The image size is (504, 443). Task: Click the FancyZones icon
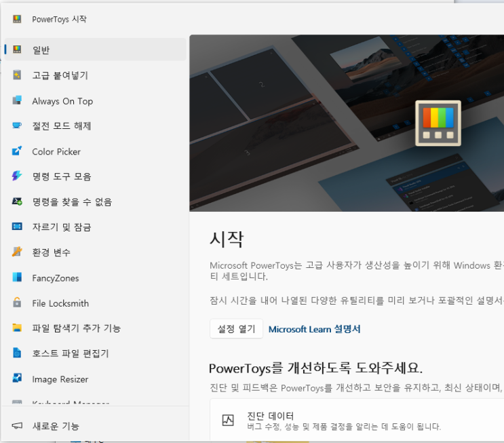pyautogui.click(x=17, y=277)
